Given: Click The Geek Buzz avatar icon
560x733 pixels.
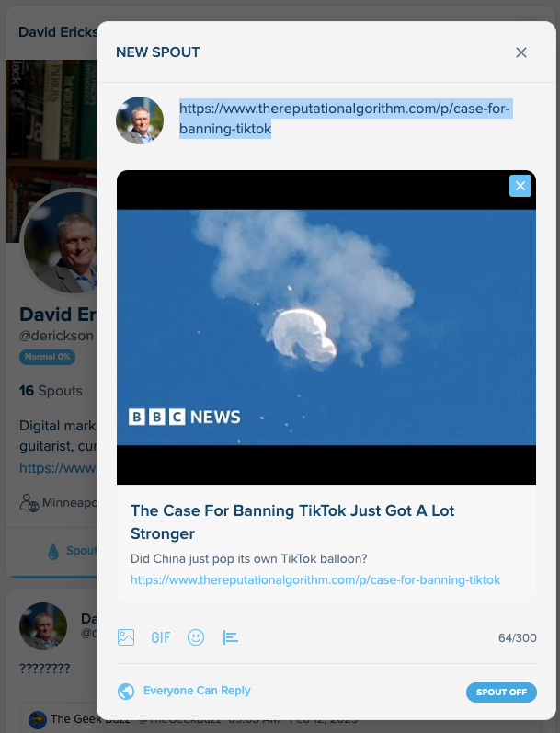Looking at the screenshot, I should [x=38, y=719].
